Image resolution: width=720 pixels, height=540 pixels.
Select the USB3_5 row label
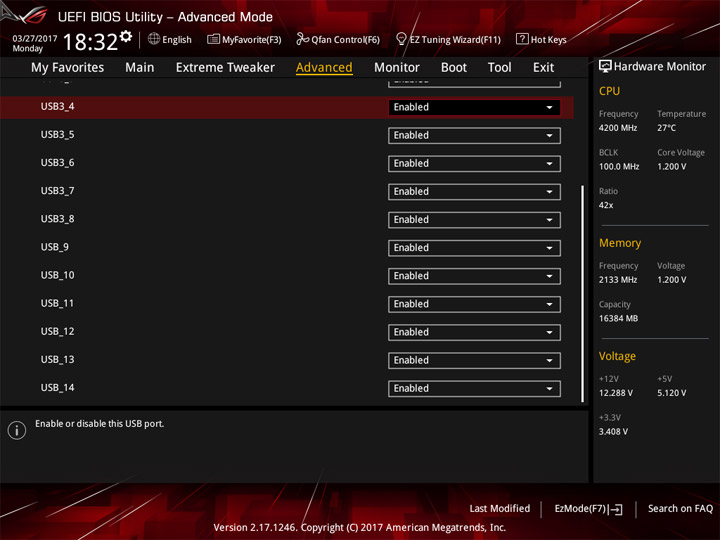57,135
